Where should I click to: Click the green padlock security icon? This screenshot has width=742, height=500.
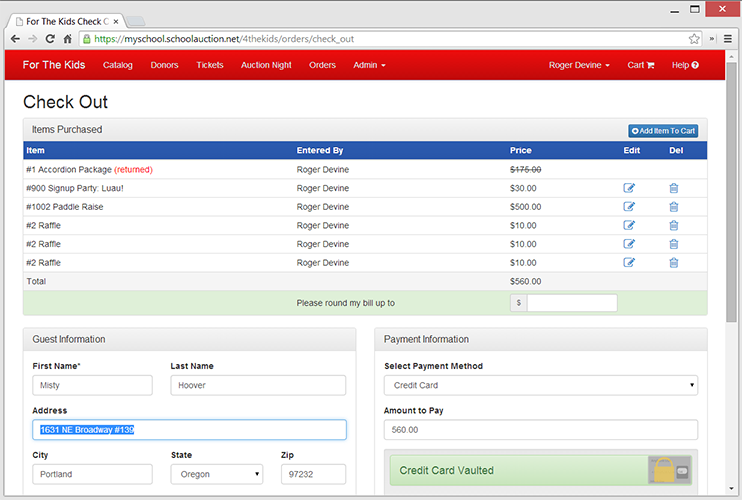coord(87,39)
